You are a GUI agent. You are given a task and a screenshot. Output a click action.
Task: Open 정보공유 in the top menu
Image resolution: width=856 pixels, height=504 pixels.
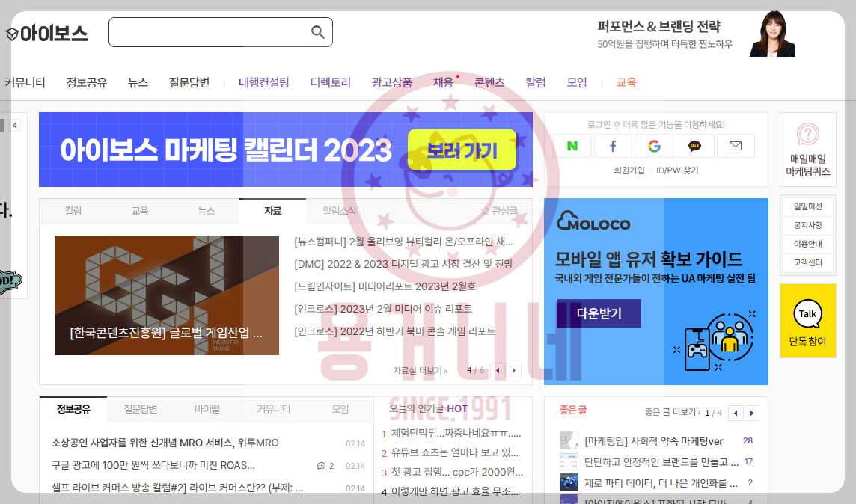coord(87,82)
